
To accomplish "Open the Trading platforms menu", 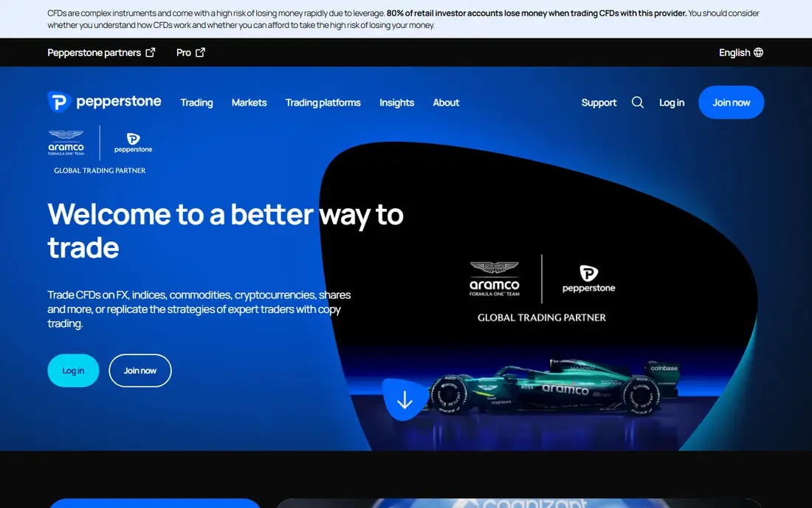I will [323, 103].
